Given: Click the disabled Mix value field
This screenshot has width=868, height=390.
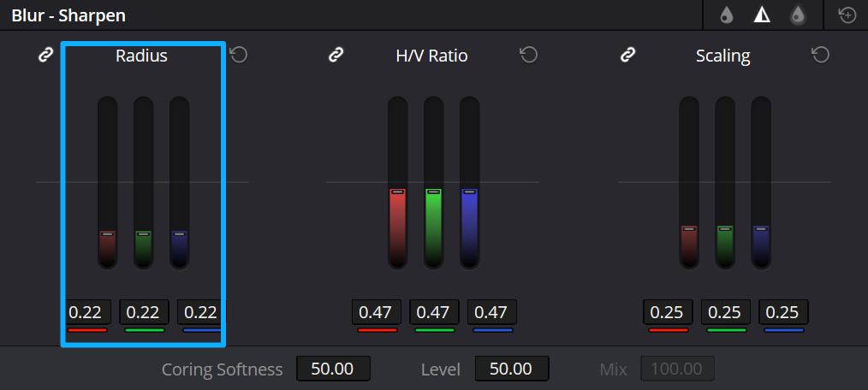Looking at the screenshot, I should point(678,369).
